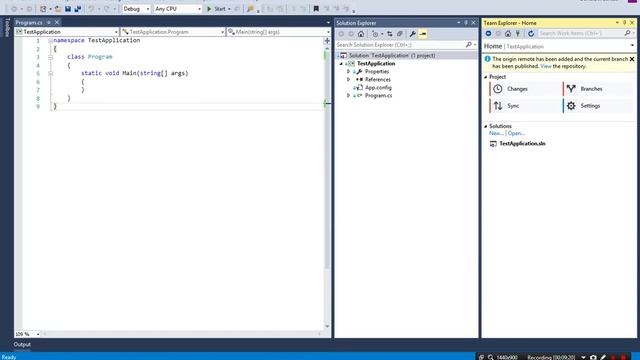Click the recorder camera screenshot icon
640x360 pixels.
tap(593, 357)
